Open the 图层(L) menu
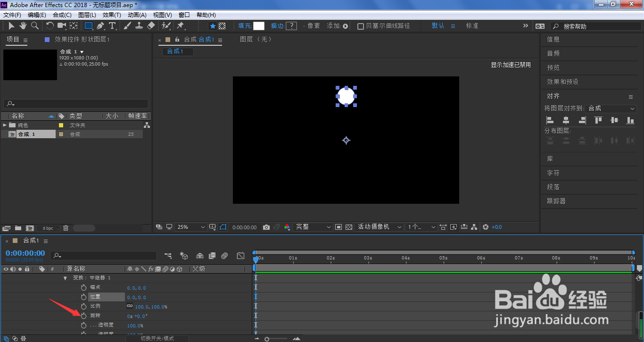 [87, 15]
